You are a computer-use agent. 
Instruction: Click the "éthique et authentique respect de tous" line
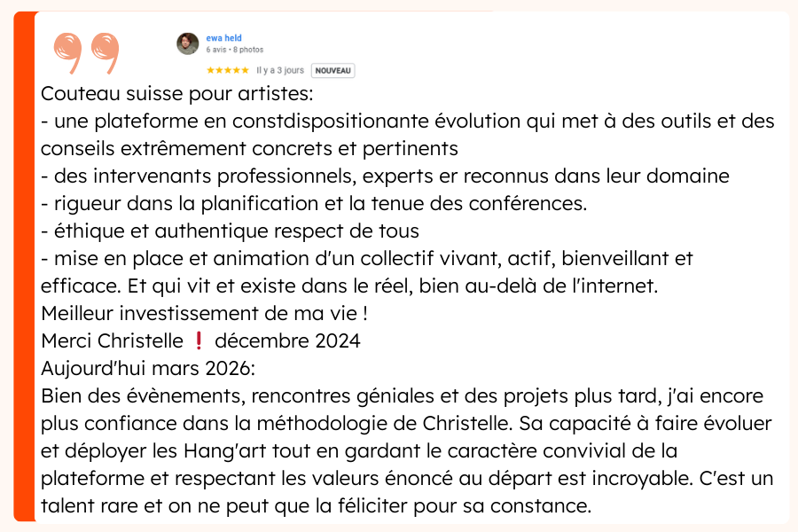230,231
